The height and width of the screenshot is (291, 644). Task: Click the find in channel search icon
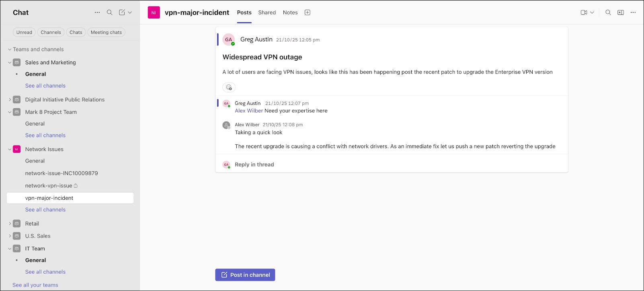click(x=608, y=12)
